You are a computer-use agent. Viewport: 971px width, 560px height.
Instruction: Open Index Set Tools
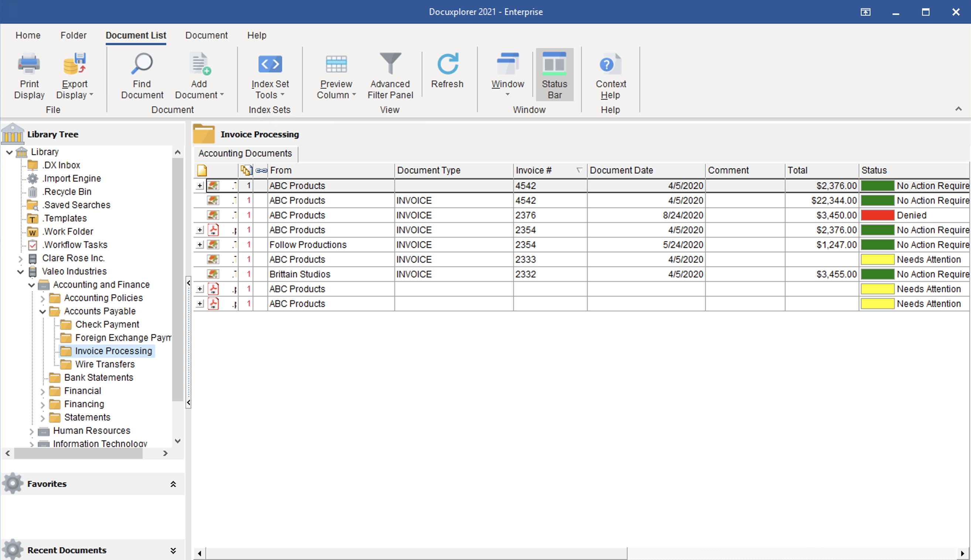tap(270, 64)
